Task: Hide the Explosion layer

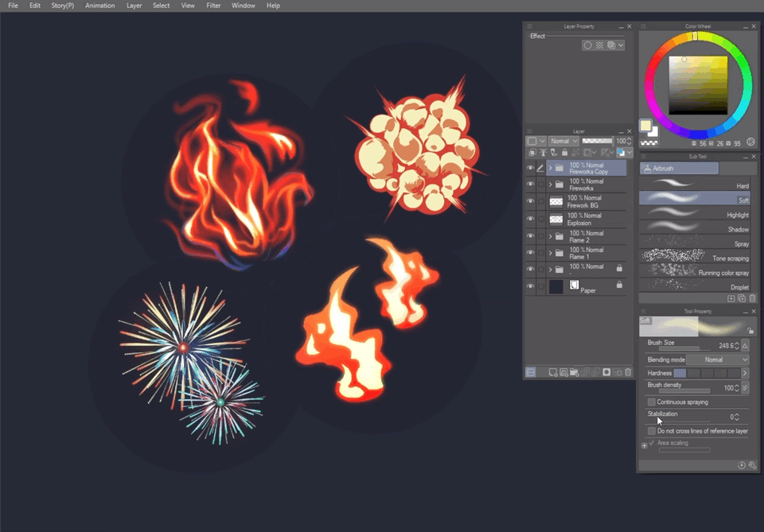Action: click(530, 219)
